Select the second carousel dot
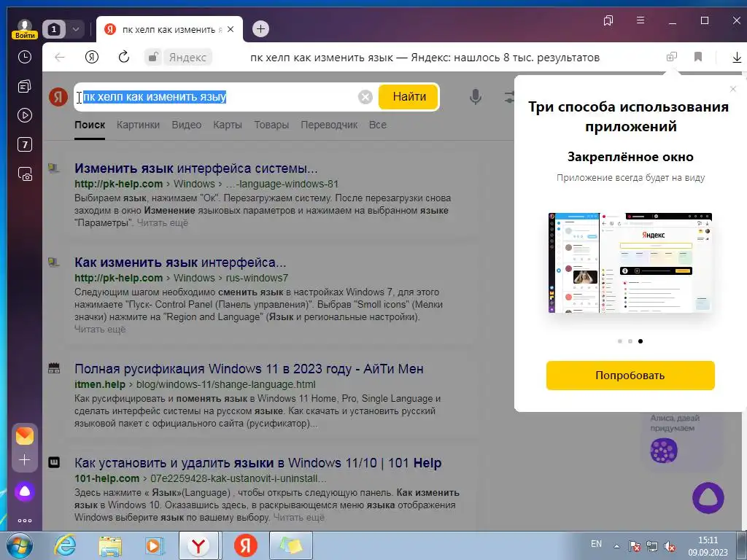Viewport: 747px width, 560px height. tap(630, 341)
